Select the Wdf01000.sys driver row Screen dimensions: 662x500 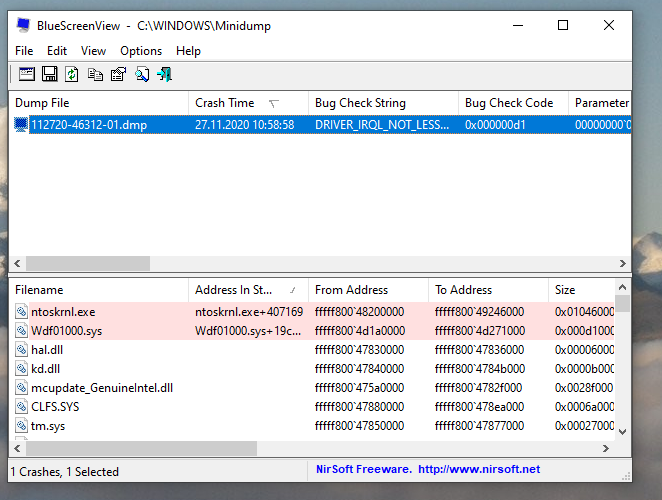pos(66,331)
